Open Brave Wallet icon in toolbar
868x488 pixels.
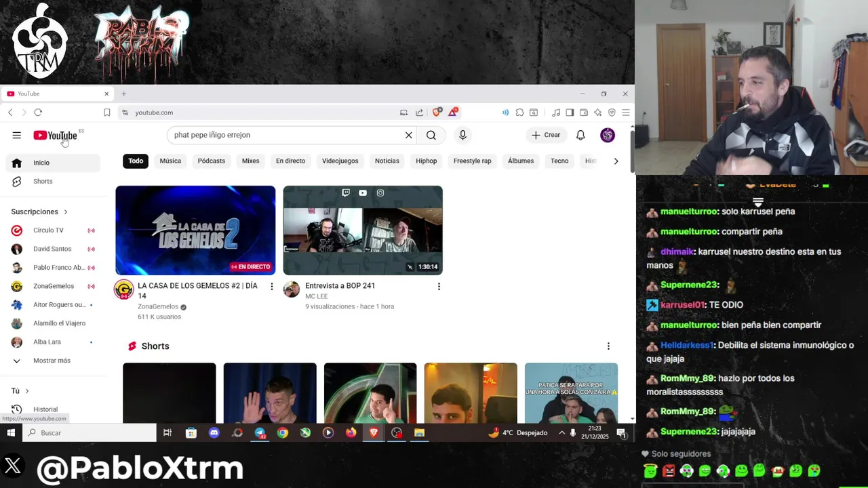[x=583, y=113]
